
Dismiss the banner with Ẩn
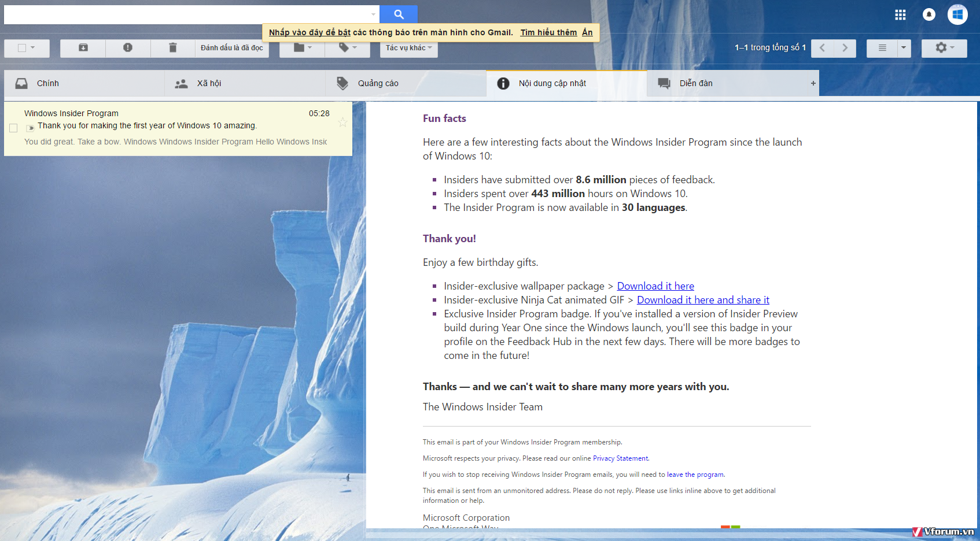click(x=587, y=32)
